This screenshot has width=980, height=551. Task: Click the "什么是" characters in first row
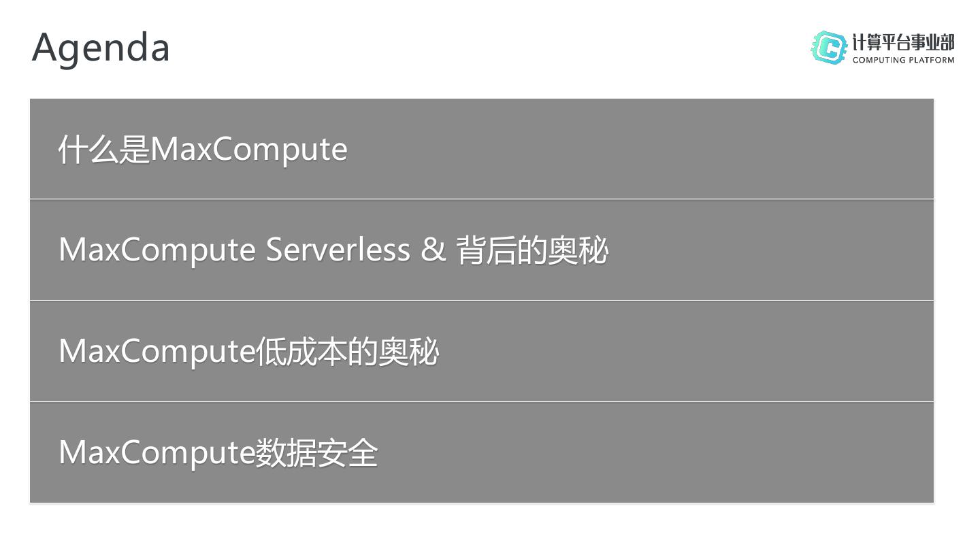(x=103, y=150)
